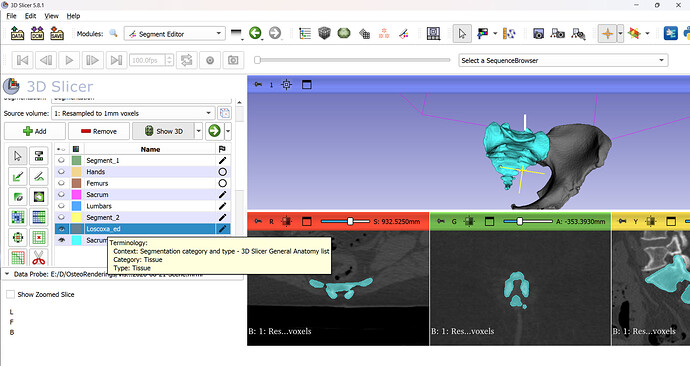Open the Source volume combo box
This screenshot has width=690, height=366.
pyautogui.click(x=133, y=113)
